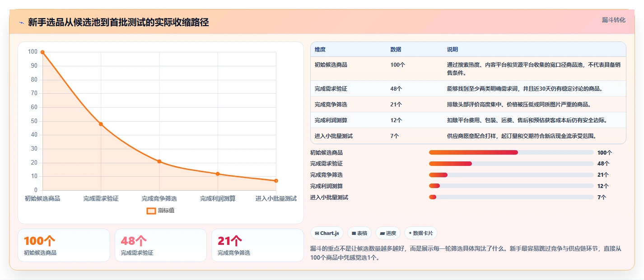Click the 48个 cell in the table

[x=396, y=88]
